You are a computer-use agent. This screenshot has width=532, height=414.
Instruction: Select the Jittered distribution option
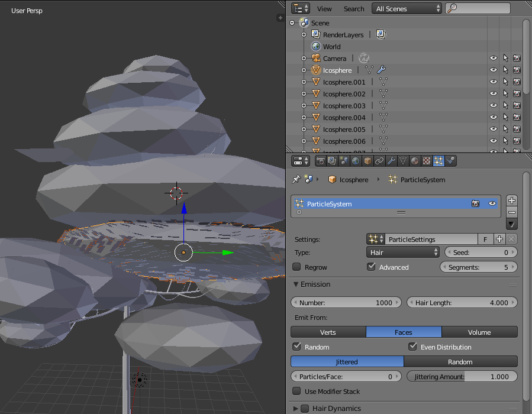tap(347, 361)
